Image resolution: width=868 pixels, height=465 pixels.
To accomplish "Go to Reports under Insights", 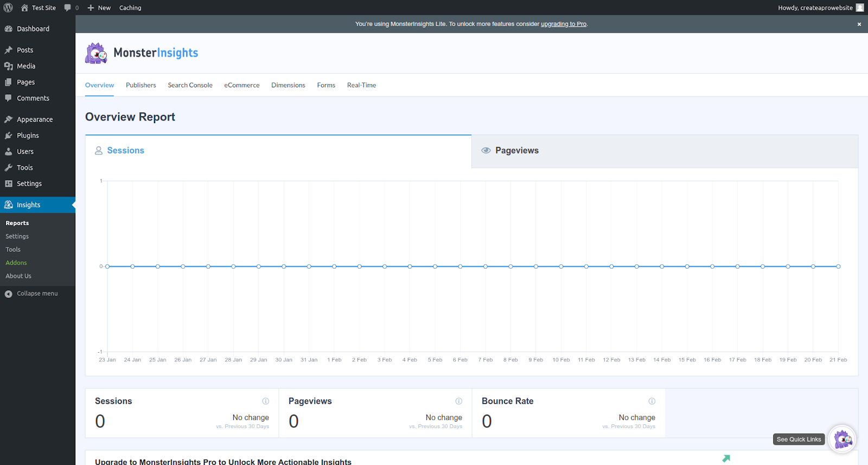I will (x=17, y=223).
